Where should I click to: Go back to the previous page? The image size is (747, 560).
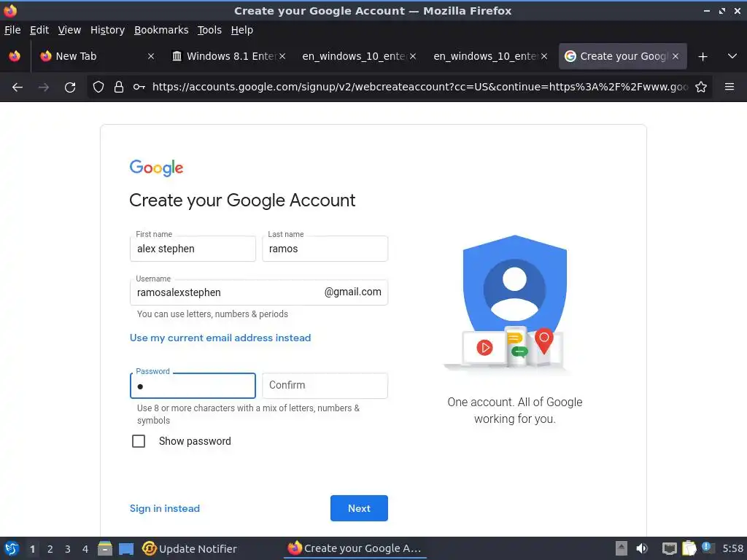[18, 87]
